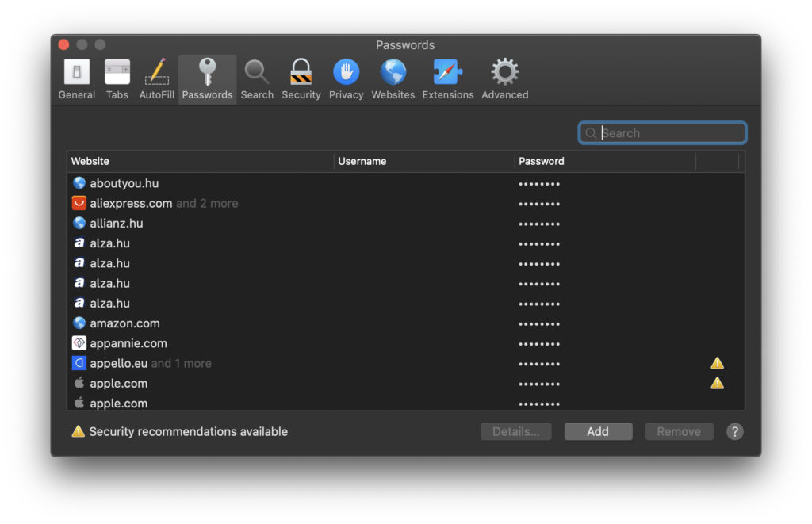Image resolution: width=812 pixels, height=524 pixels.
Task: Sort by the Password column header
Action: [605, 161]
